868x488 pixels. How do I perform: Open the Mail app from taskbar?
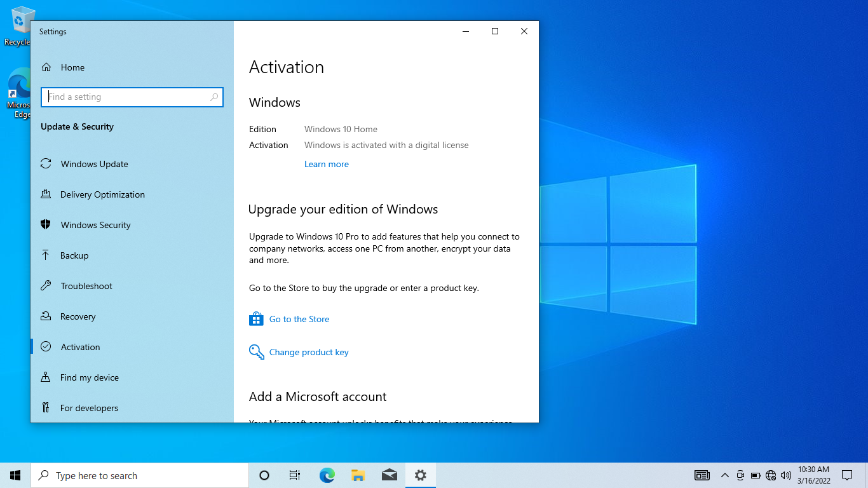click(x=389, y=475)
